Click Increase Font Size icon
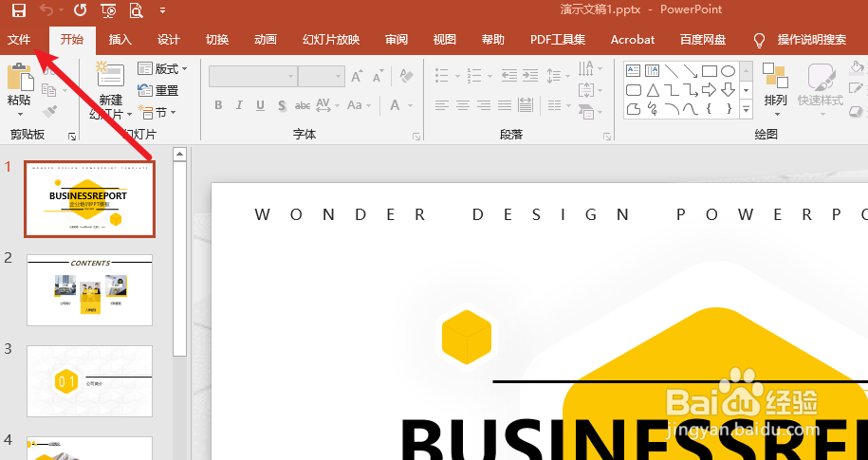 point(357,76)
